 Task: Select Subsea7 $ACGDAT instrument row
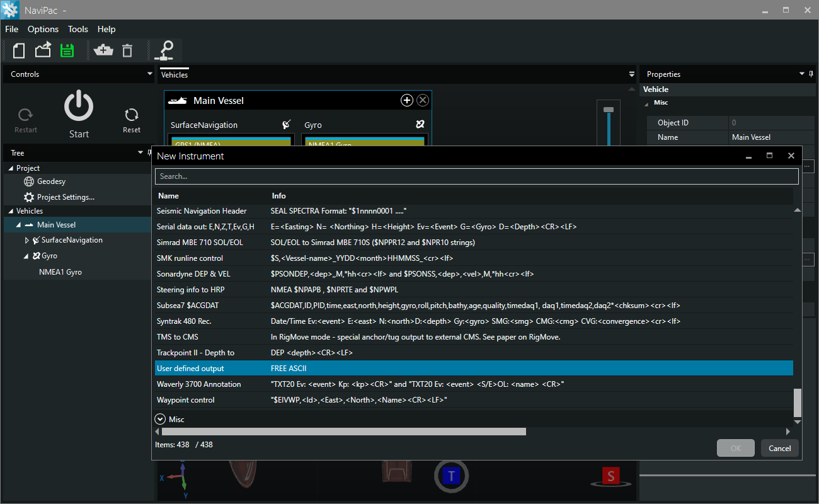click(x=474, y=306)
